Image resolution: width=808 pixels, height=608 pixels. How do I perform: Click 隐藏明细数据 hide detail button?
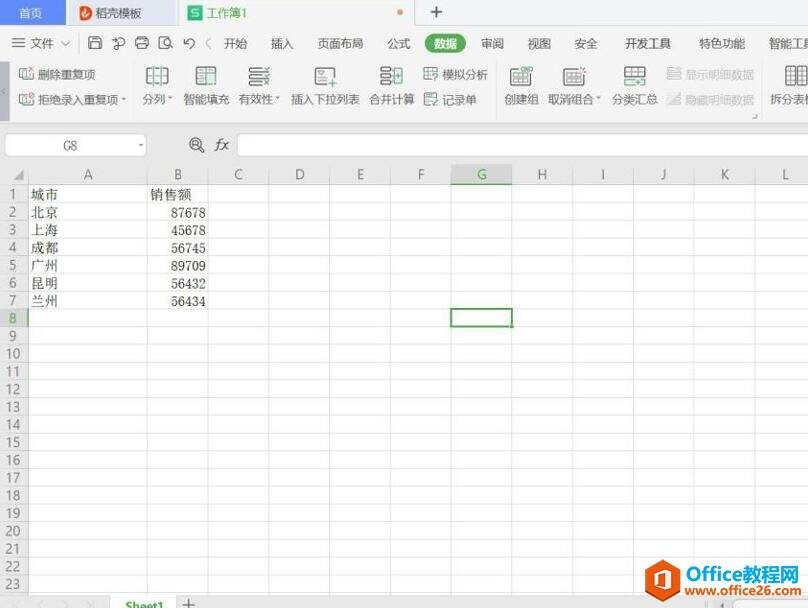(x=710, y=99)
